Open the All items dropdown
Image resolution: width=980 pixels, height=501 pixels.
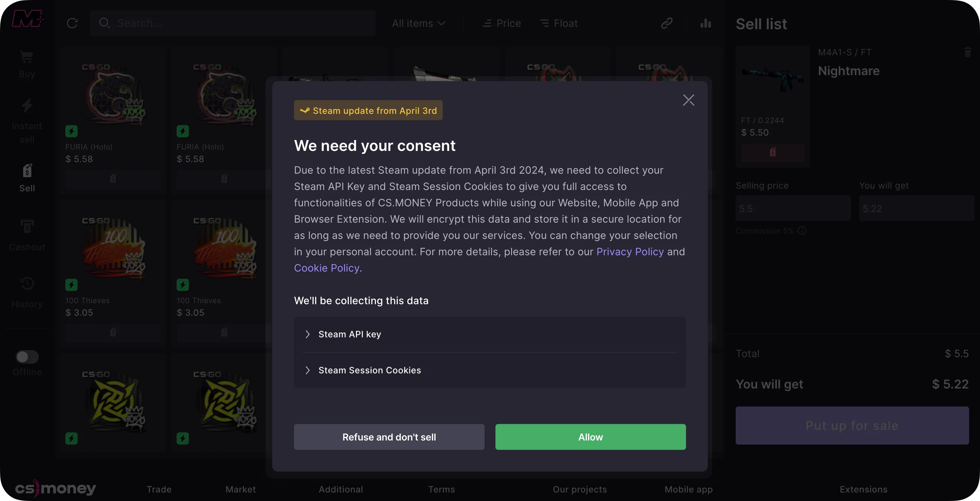(x=419, y=23)
